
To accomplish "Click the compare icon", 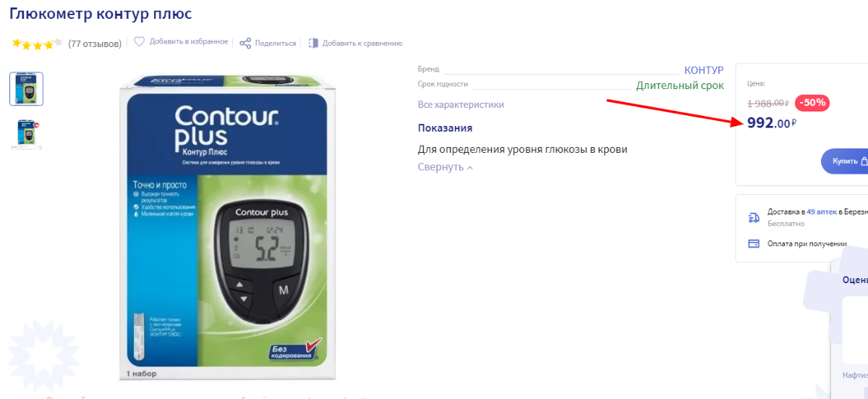I will [x=313, y=43].
